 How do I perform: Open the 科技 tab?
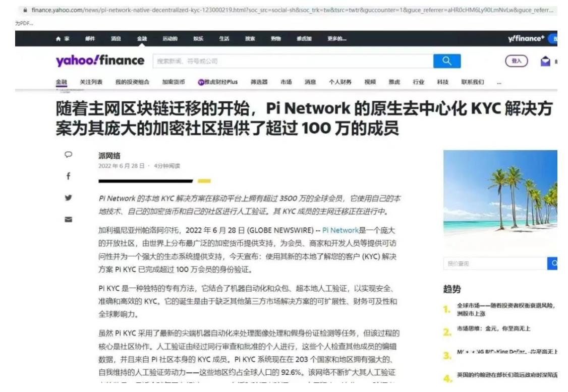(x=443, y=82)
